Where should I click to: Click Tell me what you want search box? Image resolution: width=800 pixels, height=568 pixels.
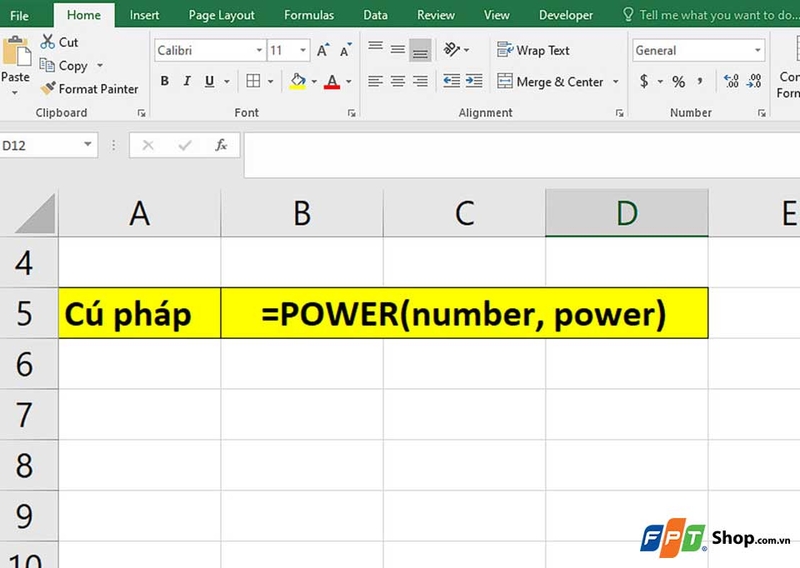(710, 15)
